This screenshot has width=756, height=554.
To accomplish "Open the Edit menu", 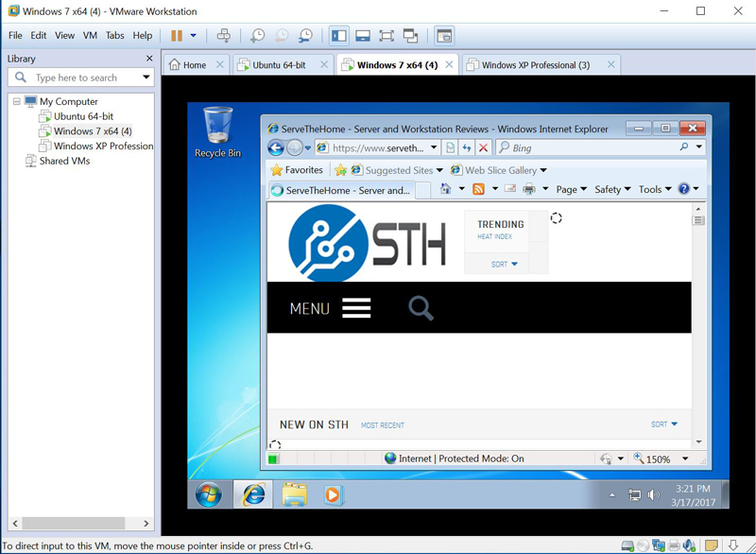I will (38, 35).
